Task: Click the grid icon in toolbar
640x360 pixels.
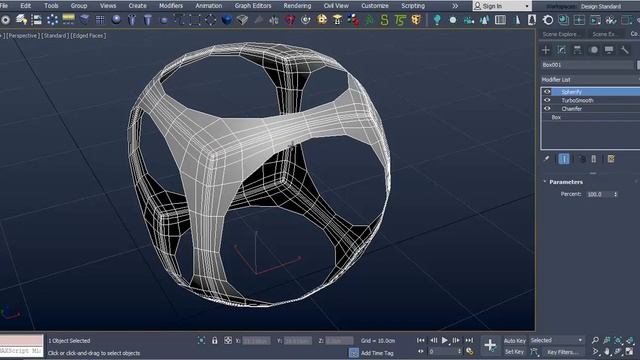Action: (100, 20)
